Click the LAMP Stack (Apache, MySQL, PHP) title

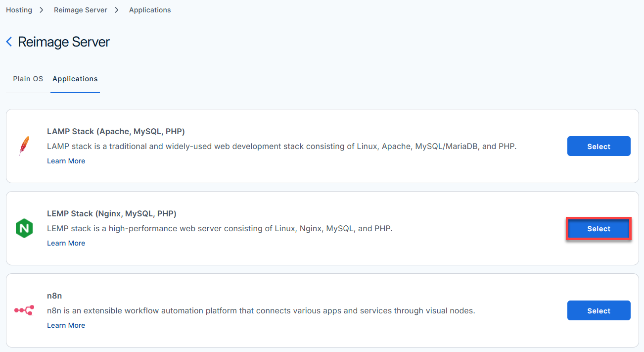click(x=116, y=132)
